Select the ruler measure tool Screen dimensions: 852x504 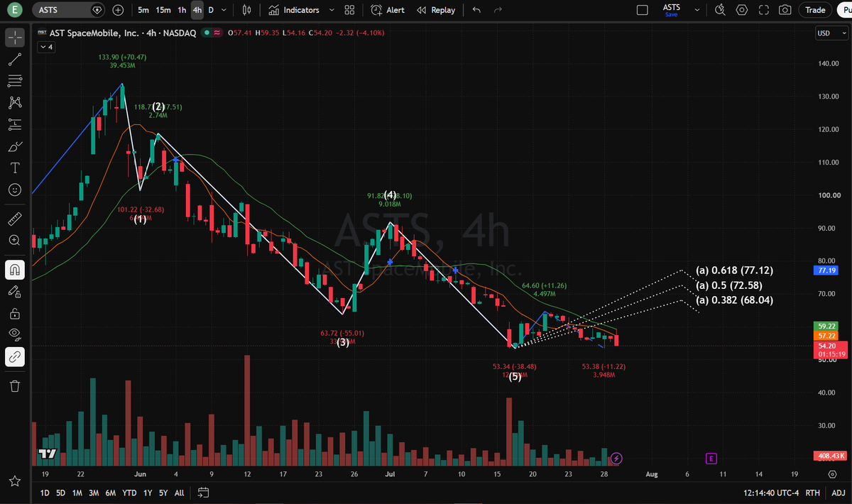click(x=15, y=218)
